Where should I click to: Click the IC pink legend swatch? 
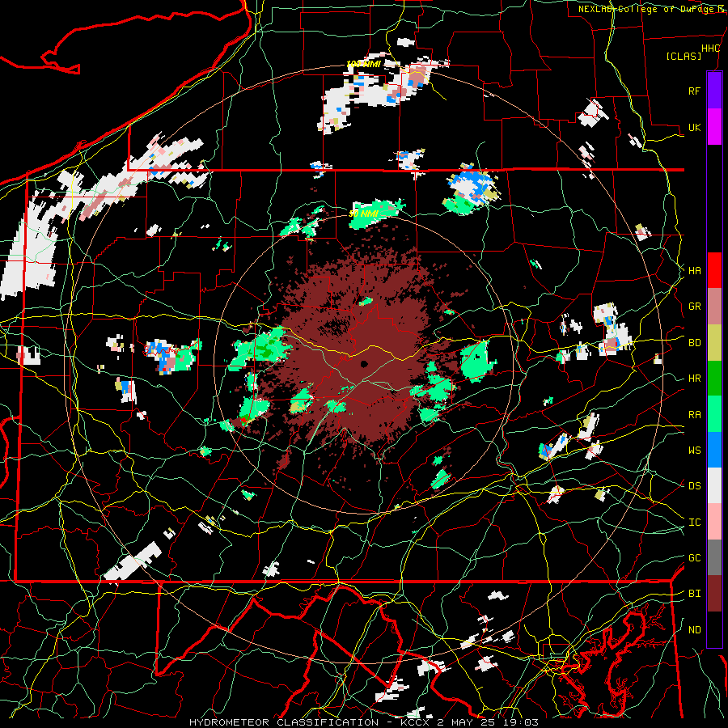point(714,522)
